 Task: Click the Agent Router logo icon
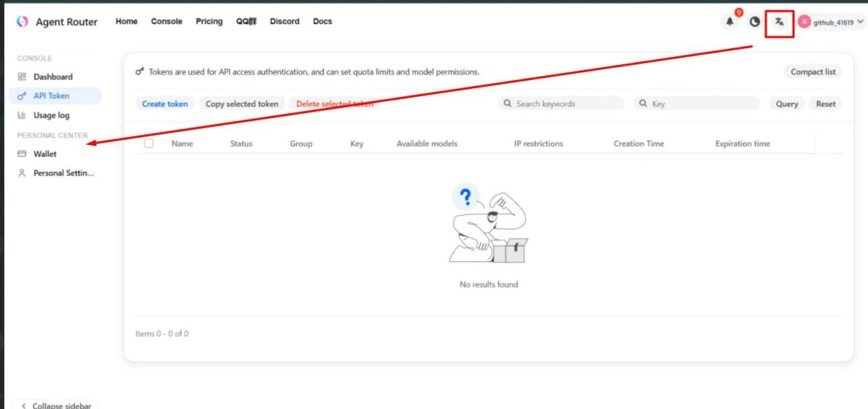pyautogui.click(x=22, y=22)
